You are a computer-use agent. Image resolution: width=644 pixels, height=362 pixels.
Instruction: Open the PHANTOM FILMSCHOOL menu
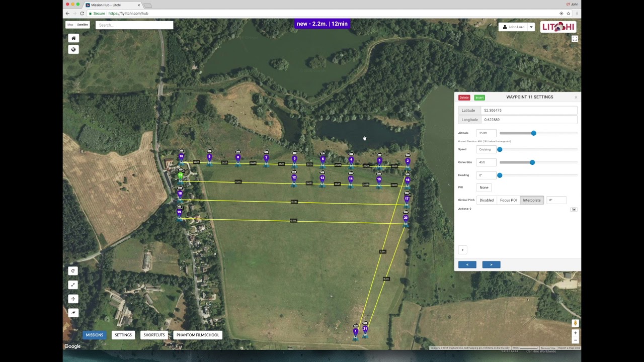pos(198,335)
